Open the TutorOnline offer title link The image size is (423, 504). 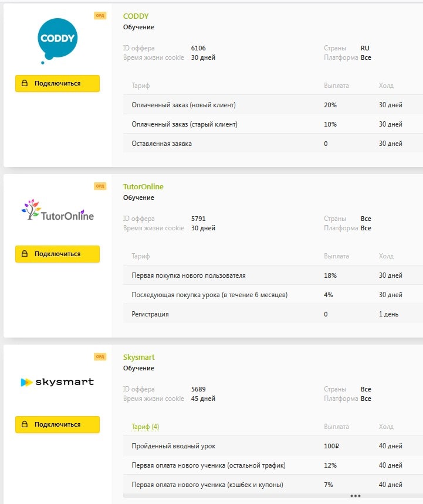pyautogui.click(x=143, y=187)
